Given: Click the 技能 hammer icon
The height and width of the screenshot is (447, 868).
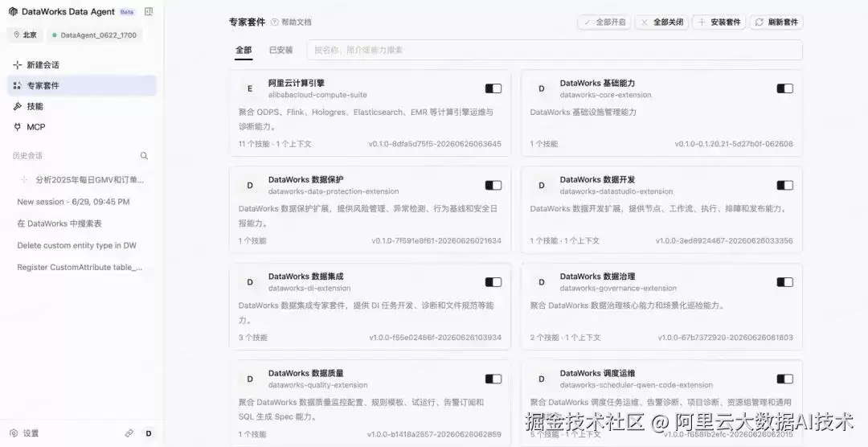Looking at the screenshot, I should [18, 106].
